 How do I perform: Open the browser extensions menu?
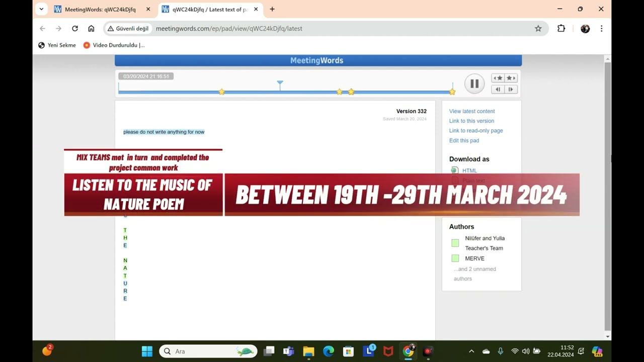[561, 29]
